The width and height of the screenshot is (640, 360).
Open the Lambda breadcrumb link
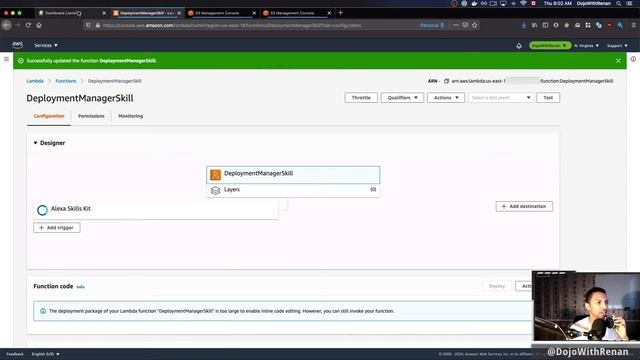35,81
